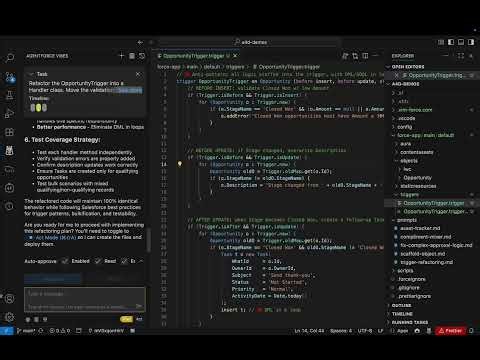The image size is (480, 360).
Task: Collapse the triggers folder
Action: click(410, 195)
